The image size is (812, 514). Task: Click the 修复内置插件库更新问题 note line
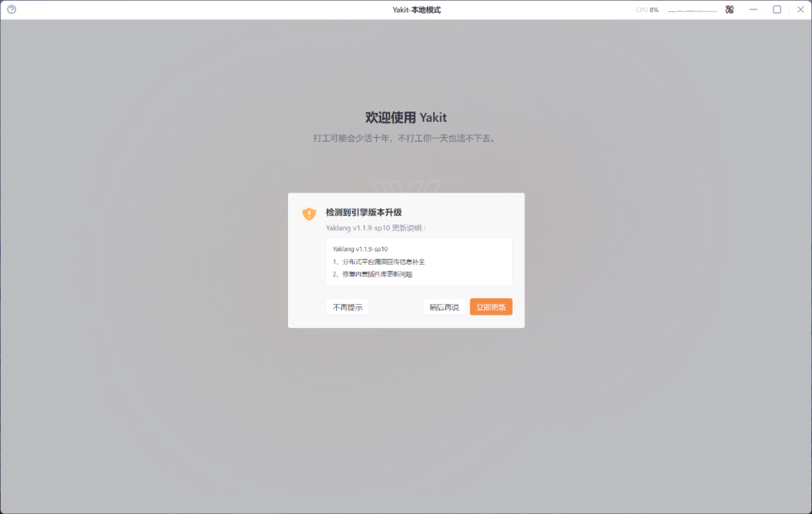click(x=372, y=274)
